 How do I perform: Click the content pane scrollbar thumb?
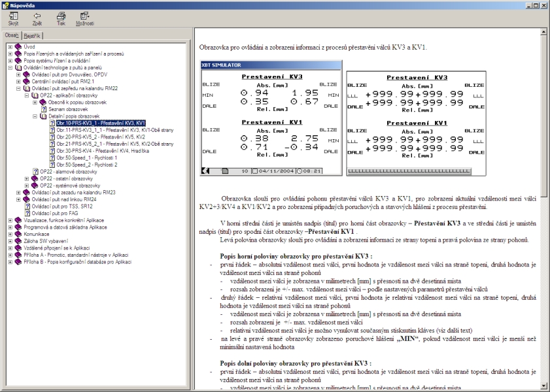point(543,116)
